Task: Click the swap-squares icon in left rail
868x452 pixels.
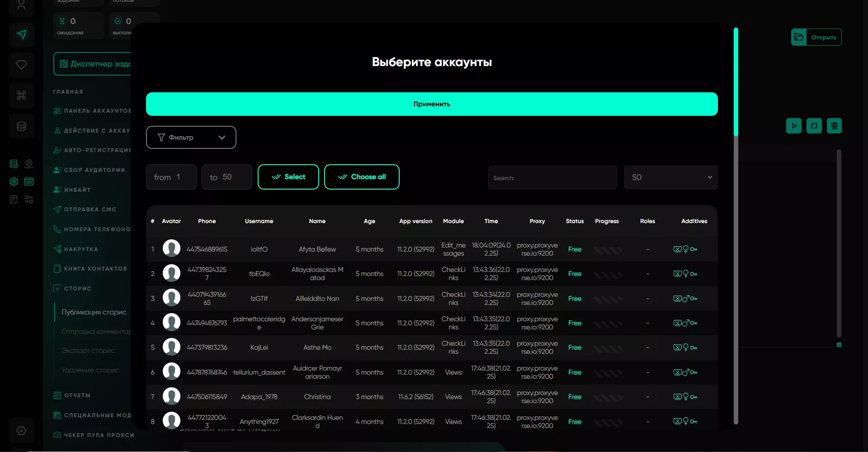Action: point(29,200)
